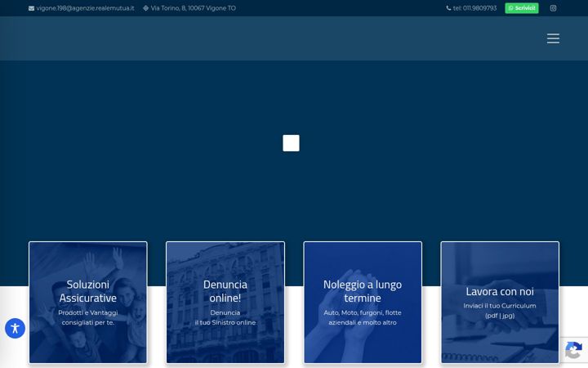This screenshot has width=588, height=368.
Task: Click 'Auto, Moto, furgoni, flotte' description text
Action: [x=363, y=312]
